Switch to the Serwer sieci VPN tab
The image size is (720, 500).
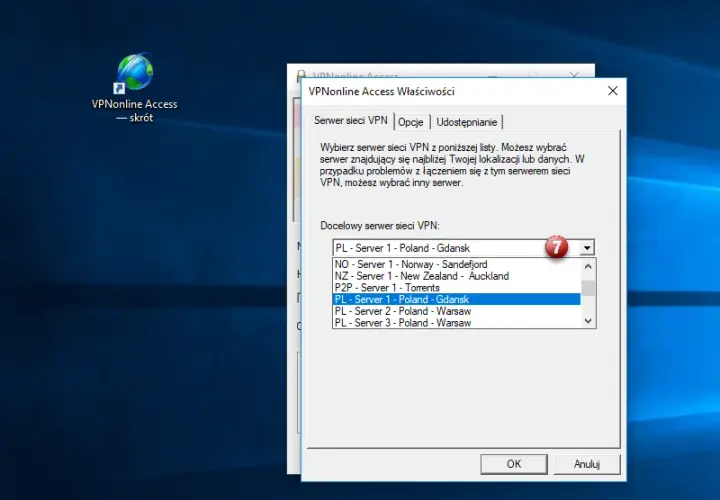(x=351, y=120)
